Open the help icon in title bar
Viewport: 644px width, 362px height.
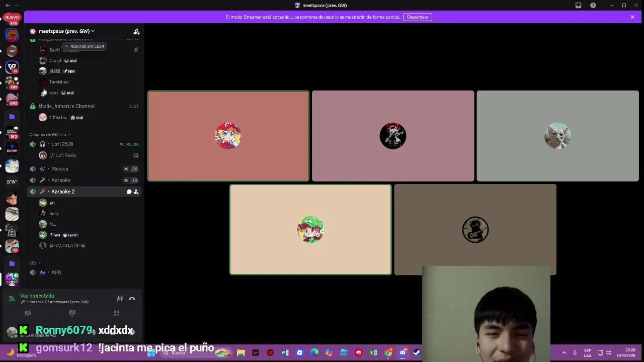(593, 6)
